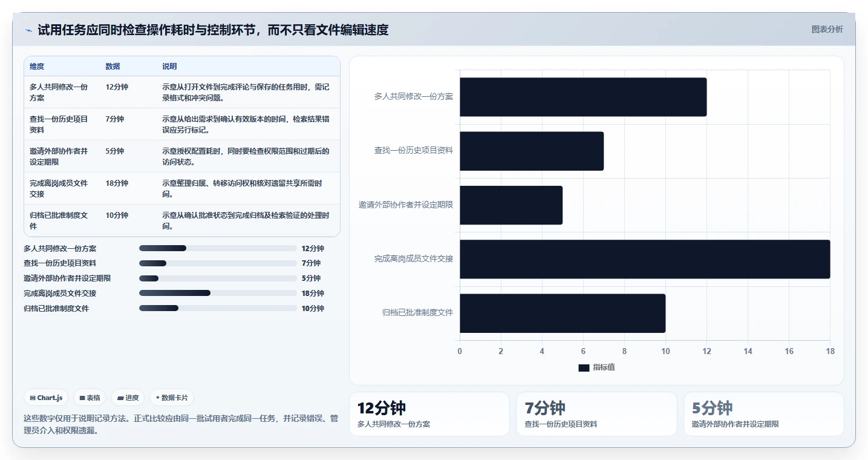The height and width of the screenshot is (460, 868).
Task: Toggle the 指标值 legend color box
Action: [x=584, y=367]
